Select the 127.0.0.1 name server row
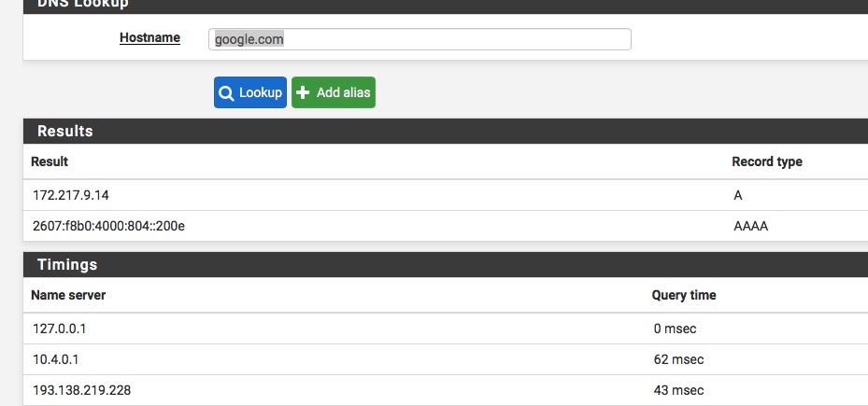 pyautogui.click(x=445, y=329)
